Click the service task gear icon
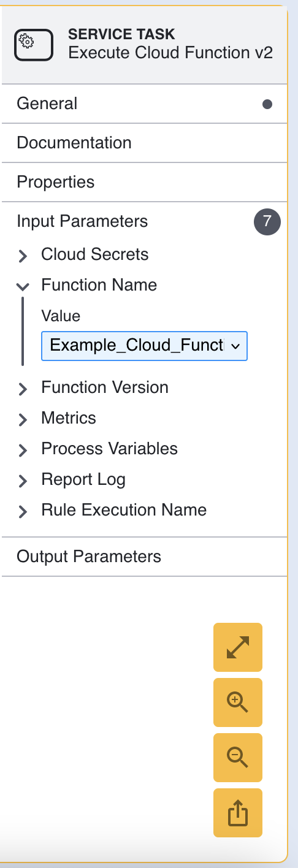Screen dimensions: 298x868 coord(34,44)
